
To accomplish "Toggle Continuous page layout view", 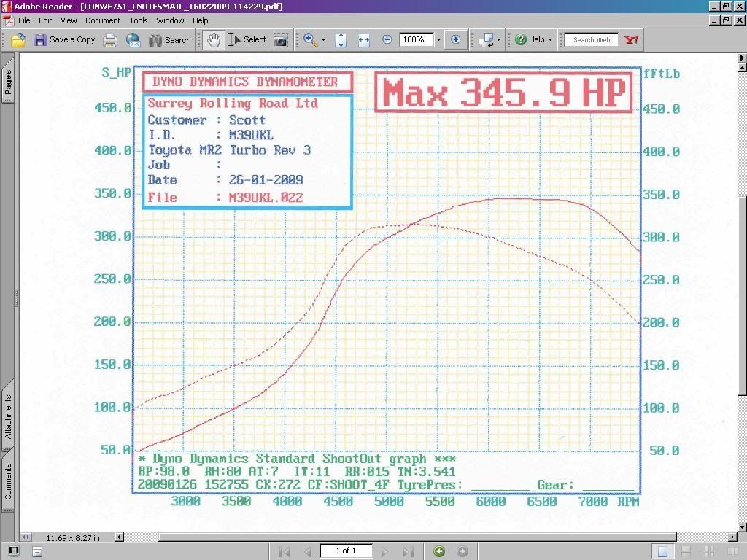I will [686, 551].
